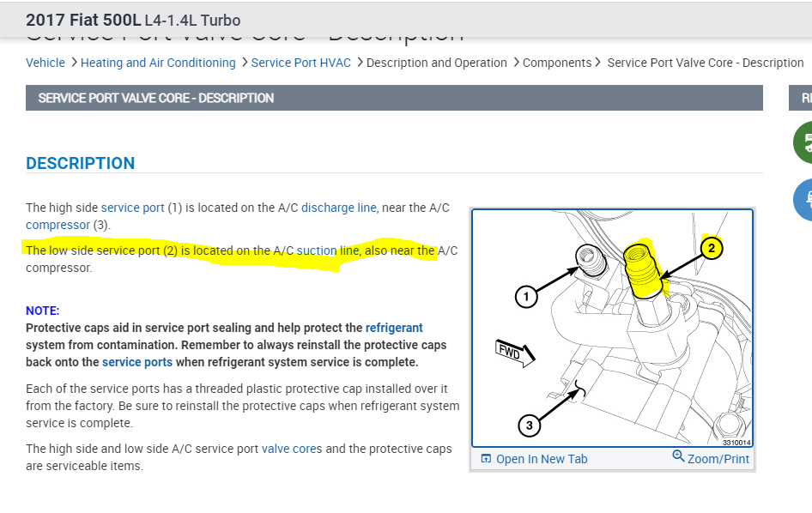Click the Open In New Tab link

(x=542, y=459)
